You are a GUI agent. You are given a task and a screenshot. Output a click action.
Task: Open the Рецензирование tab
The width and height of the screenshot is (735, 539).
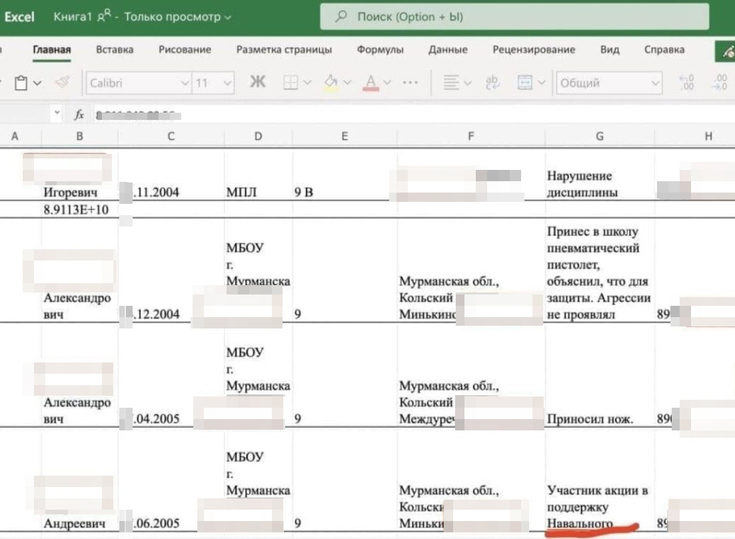(x=534, y=50)
